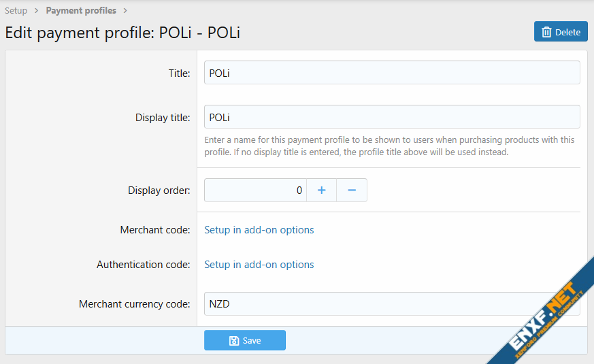
Task: Open Merchant code setup in add-on options
Action: (259, 230)
